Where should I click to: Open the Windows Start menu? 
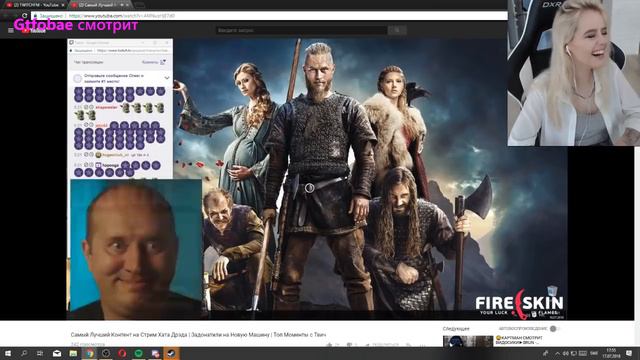pyautogui.click(x=7, y=353)
